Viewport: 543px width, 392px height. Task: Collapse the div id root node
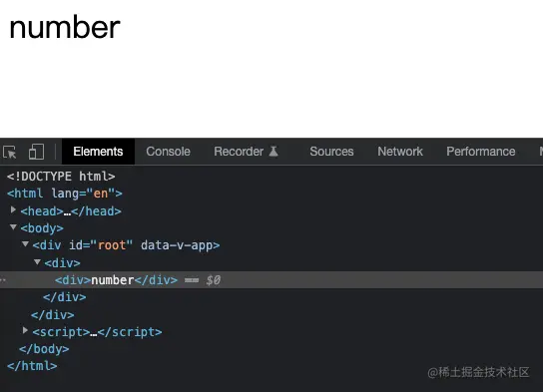coord(25,244)
